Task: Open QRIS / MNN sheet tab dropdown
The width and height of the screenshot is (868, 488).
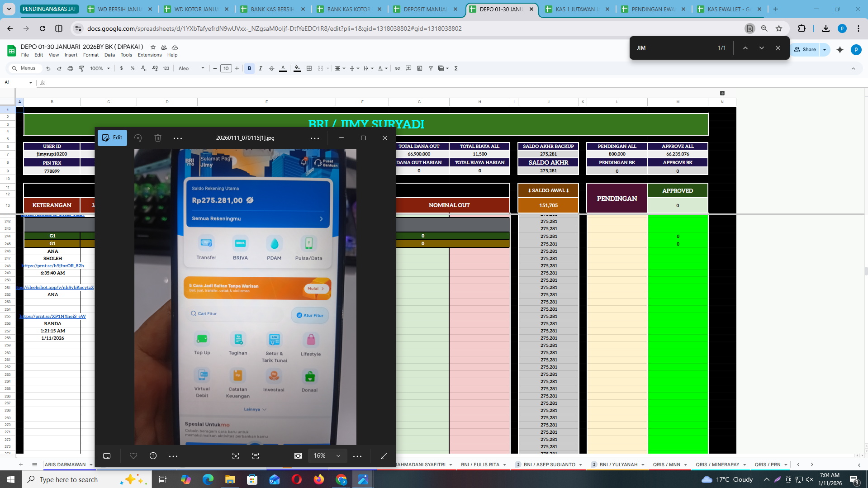Action: pyautogui.click(x=685, y=465)
